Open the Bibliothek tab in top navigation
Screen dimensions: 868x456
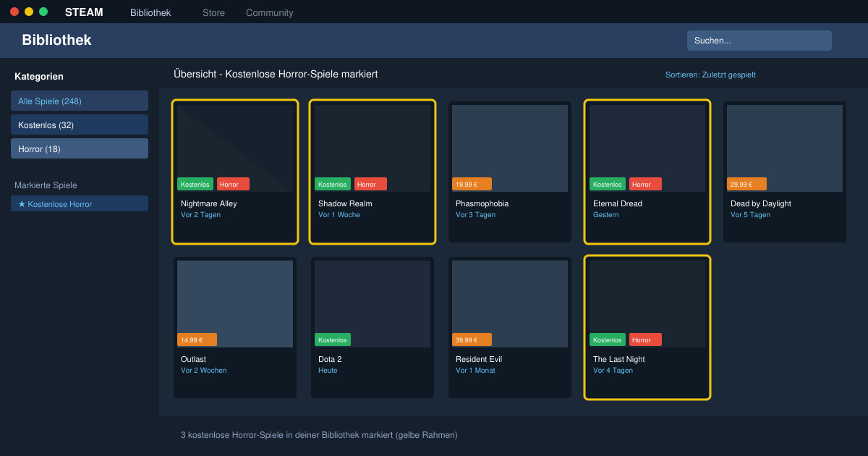point(150,12)
